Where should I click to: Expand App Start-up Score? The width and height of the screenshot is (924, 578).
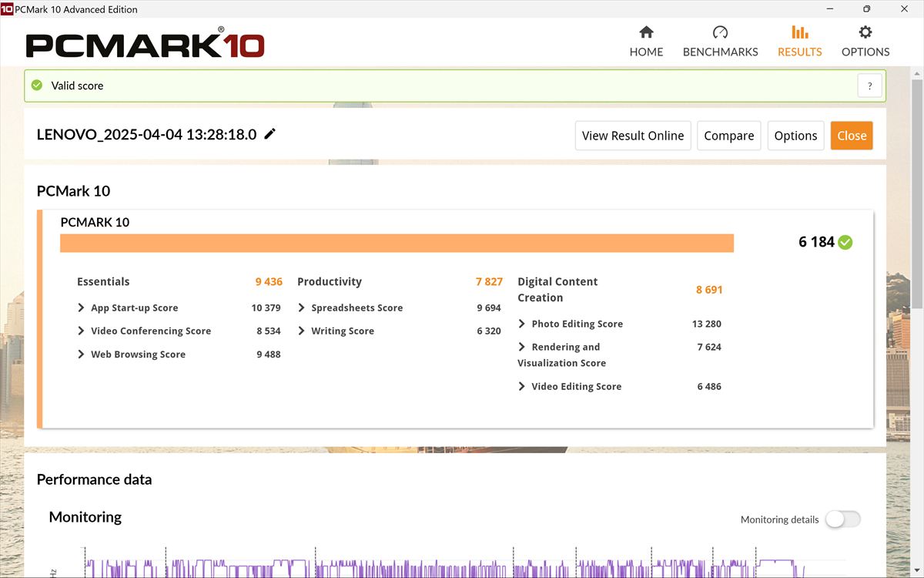click(x=81, y=307)
